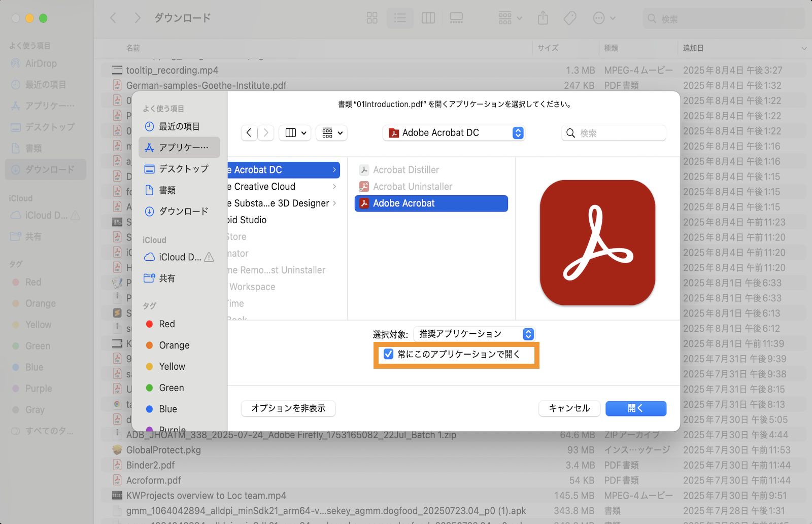Switch to icon grid view in Finder toolbar
812x524 pixels.
[x=372, y=18]
